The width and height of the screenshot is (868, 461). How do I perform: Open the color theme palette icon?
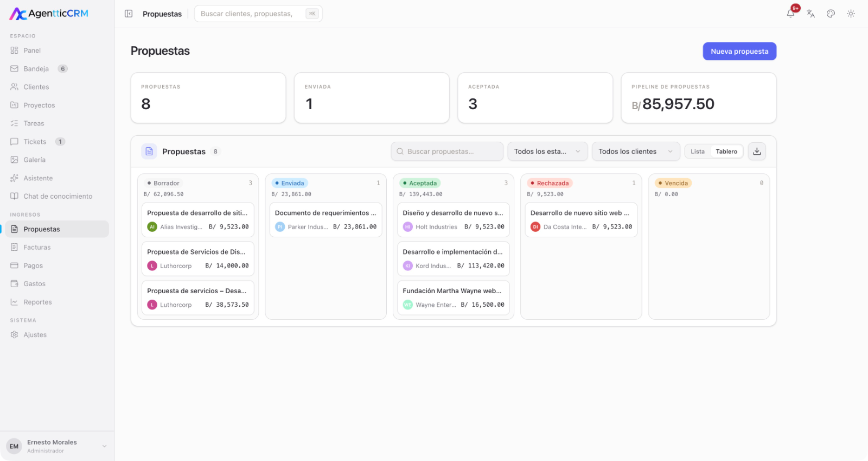[x=831, y=14]
